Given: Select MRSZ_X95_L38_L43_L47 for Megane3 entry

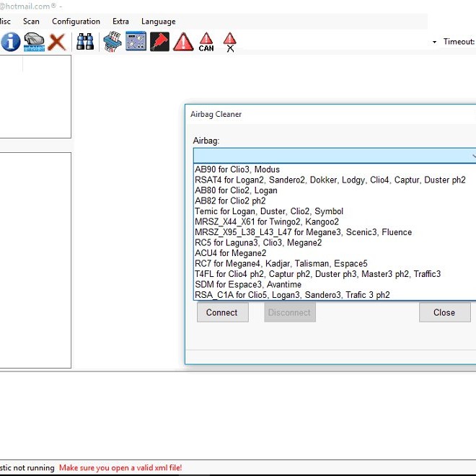Looking at the screenshot, I should pyautogui.click(x=335, y=232).
